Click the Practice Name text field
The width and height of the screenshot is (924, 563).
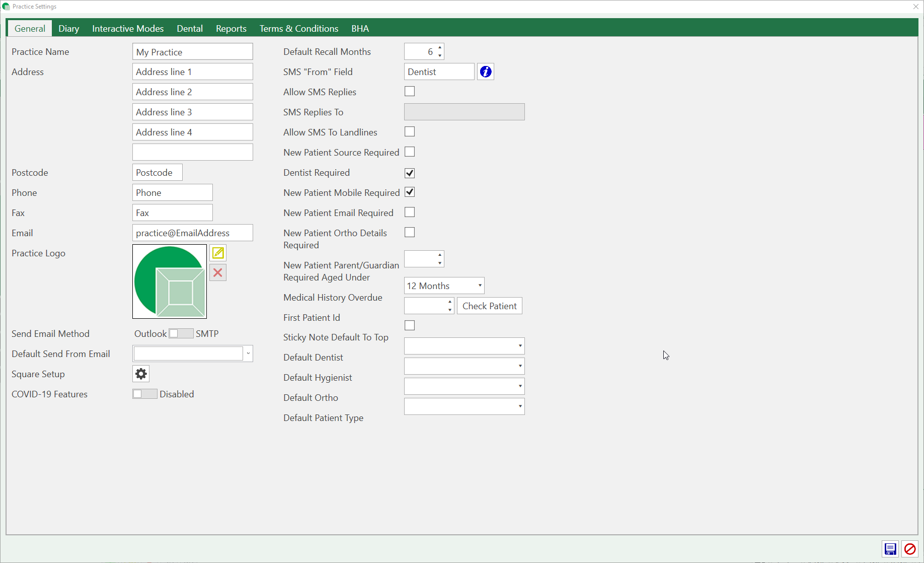pos(192,52)
